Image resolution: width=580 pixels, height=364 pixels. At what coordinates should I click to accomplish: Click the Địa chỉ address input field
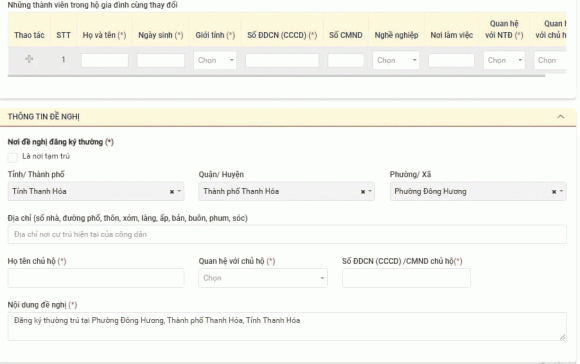coord(287,235)
